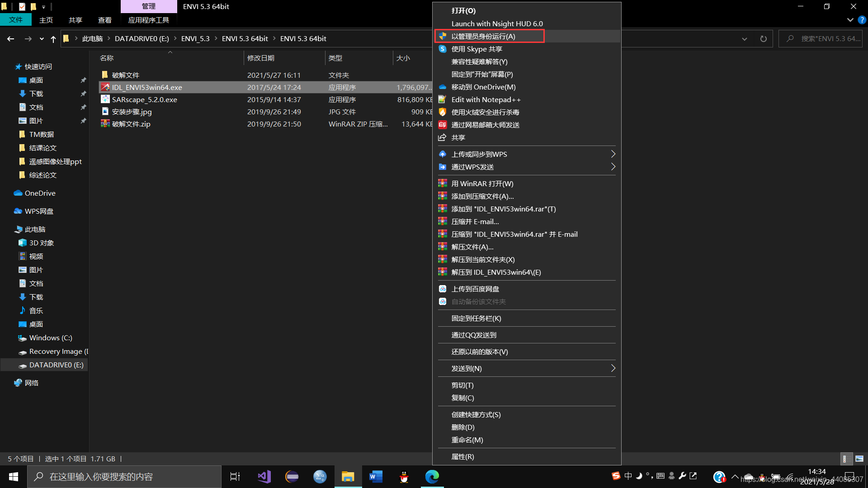Click the 上传到百度网盘 icon
The height and width of the screenshot is (488, 868).
[x=443, y=289]
